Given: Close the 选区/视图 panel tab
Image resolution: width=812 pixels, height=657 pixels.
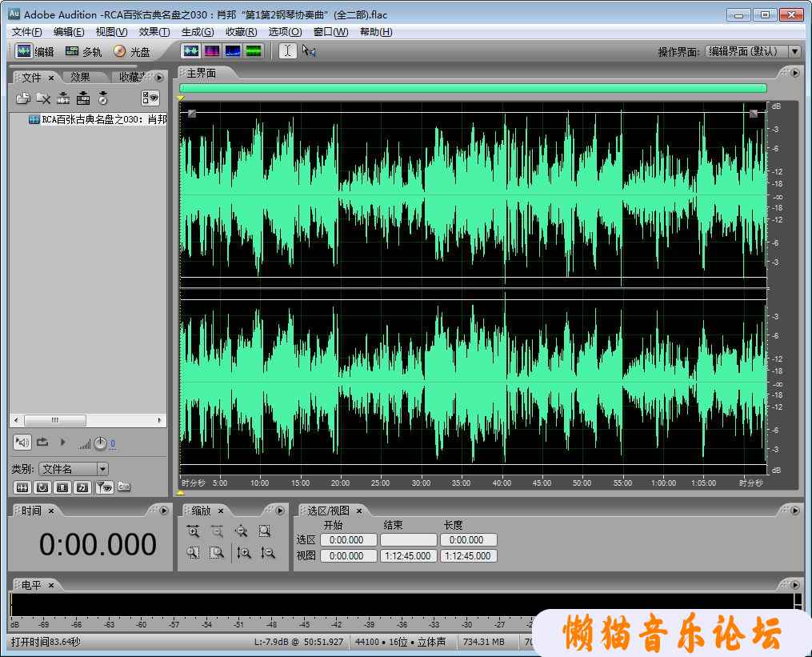Looking at the screenshot, I should [x=359, y=511].
